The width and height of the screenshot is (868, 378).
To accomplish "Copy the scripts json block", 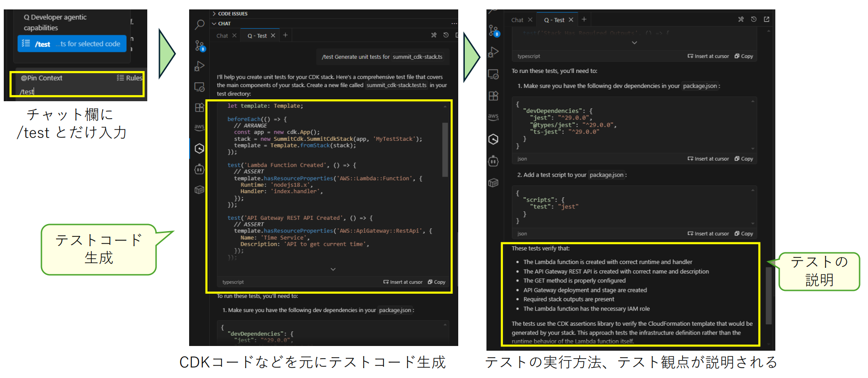I will tap(744, 233).
